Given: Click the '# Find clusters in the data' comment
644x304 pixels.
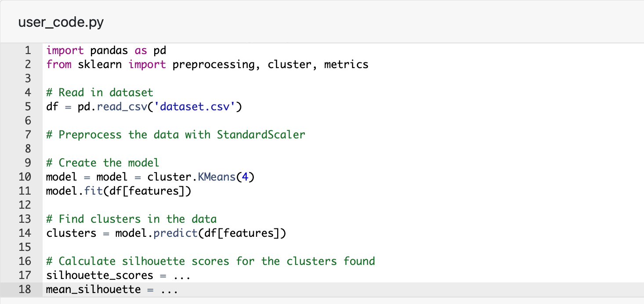Looking at the screenshot, I should click(131, 219).
